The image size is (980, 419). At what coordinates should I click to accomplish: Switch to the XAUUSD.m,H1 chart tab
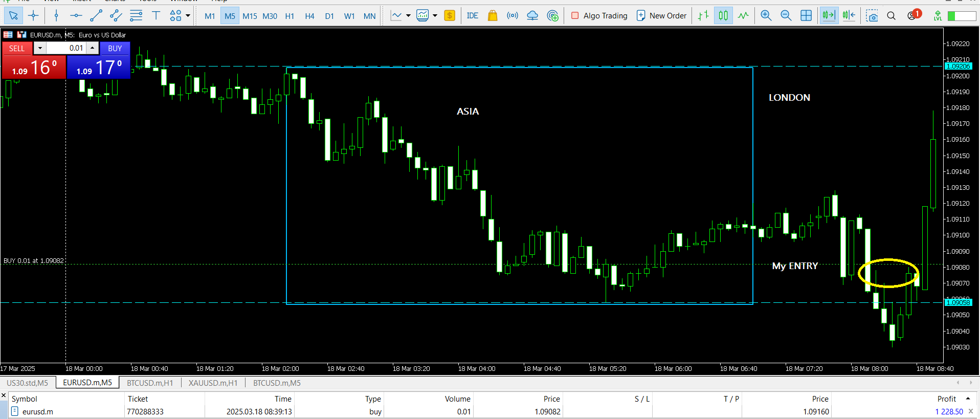click(x=213, y=383)
